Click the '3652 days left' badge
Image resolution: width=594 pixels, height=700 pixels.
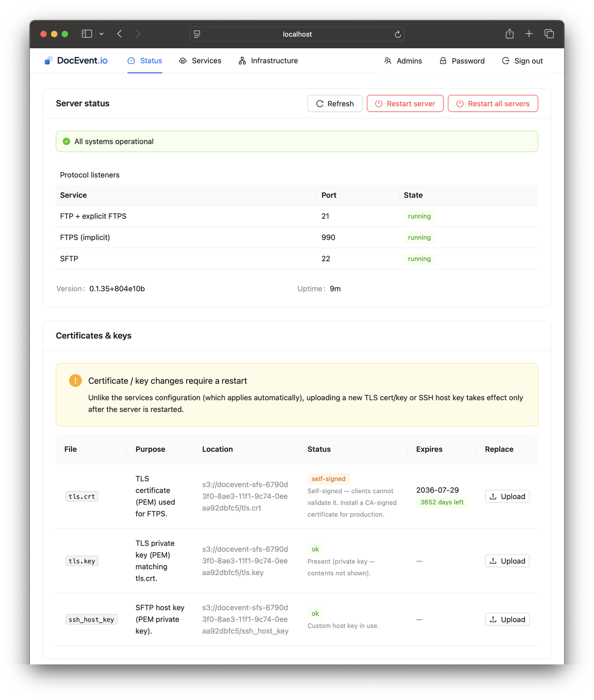tap(442, 502)
